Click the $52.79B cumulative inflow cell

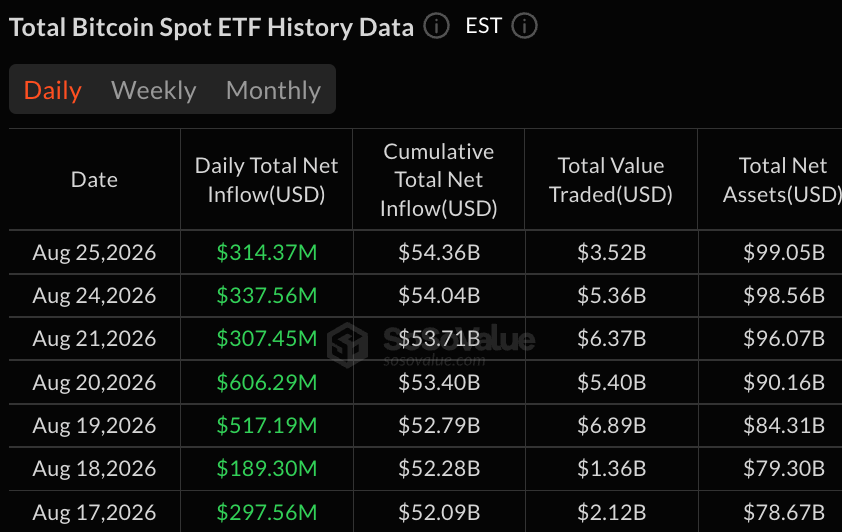click(x=439, y=426)
